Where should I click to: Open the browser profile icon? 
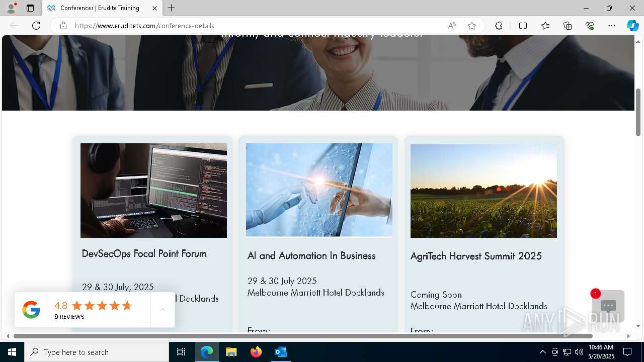click(x=11, y=8)
